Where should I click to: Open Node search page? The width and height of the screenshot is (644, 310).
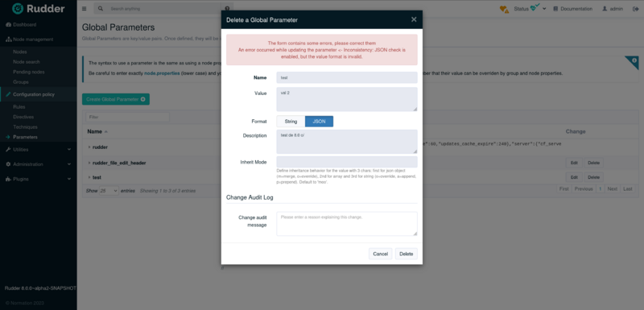(x=27, y=62)
